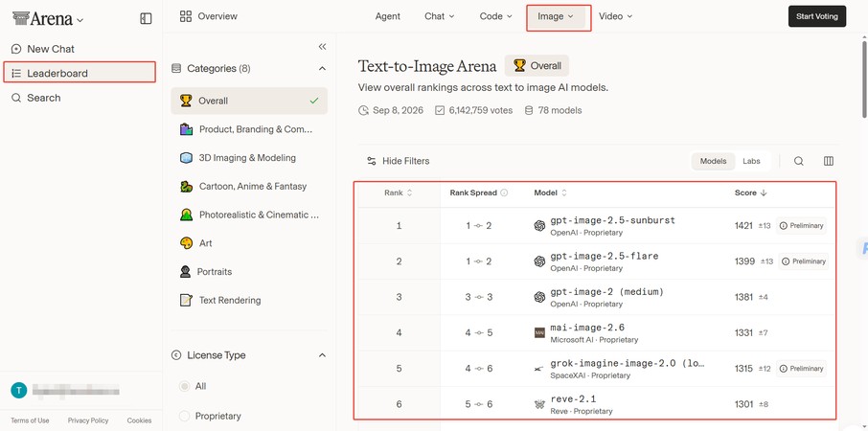Open grok-imagine-image-2.0 model row
This screenshot has height=431, width=868.
[x=597, y=369]
